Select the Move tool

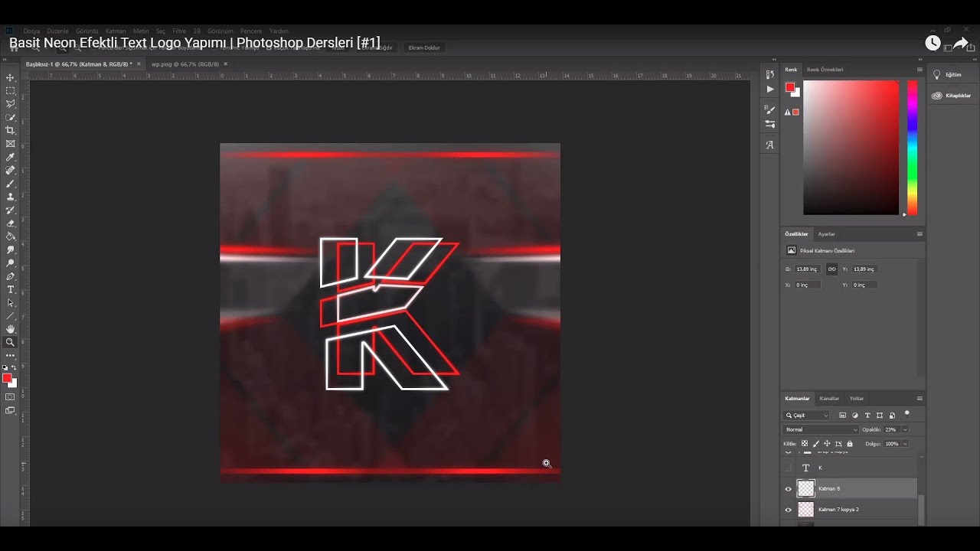pyautogui.click(x=11, y=78)
